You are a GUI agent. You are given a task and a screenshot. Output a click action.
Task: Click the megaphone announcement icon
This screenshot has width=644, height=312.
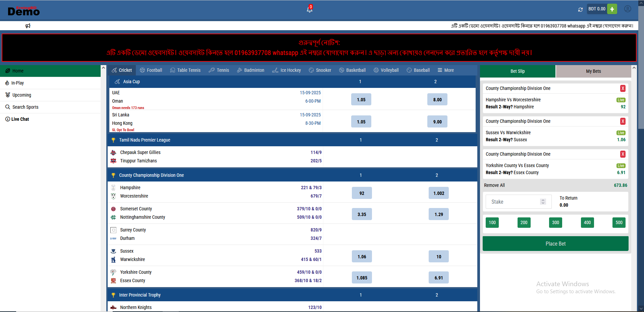click(28, 26)
